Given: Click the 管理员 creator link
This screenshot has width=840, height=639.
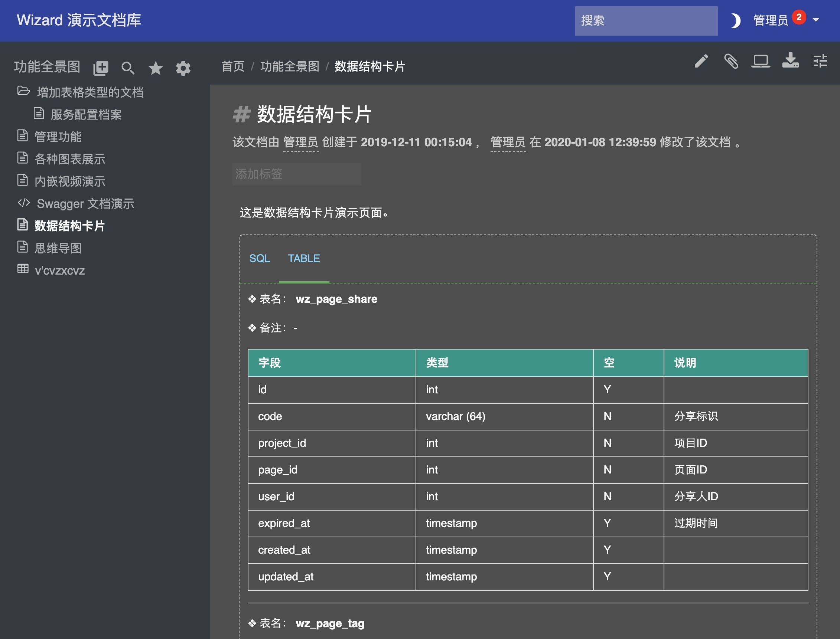Looking at the screenshot, I should click(301, 142).
